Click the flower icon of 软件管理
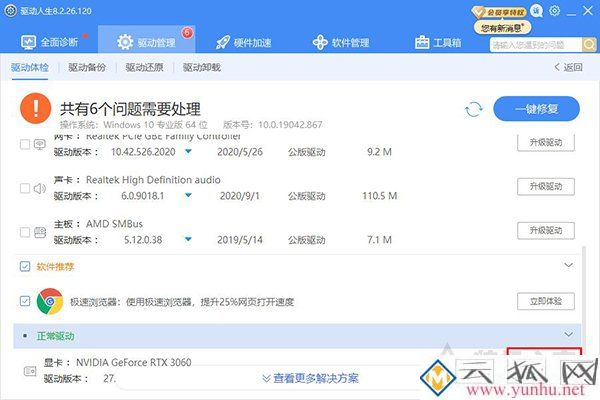The image size is (600, 400). tap(320, 42)
